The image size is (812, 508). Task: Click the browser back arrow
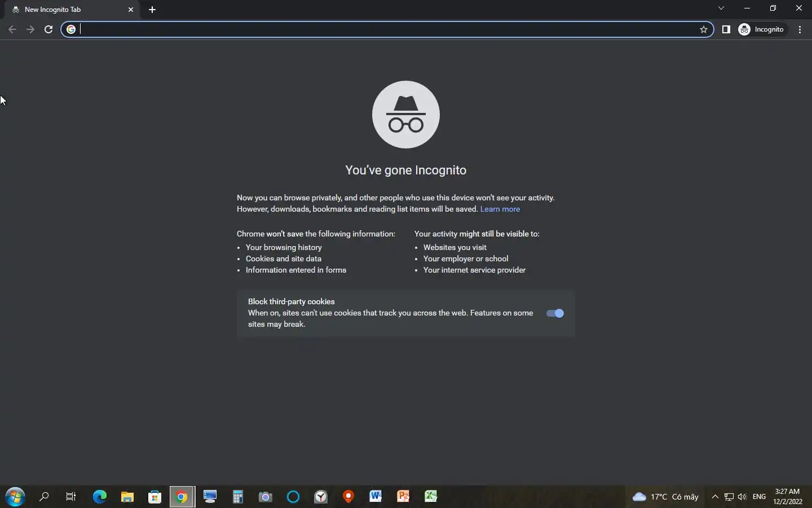(x=12, y=29)
